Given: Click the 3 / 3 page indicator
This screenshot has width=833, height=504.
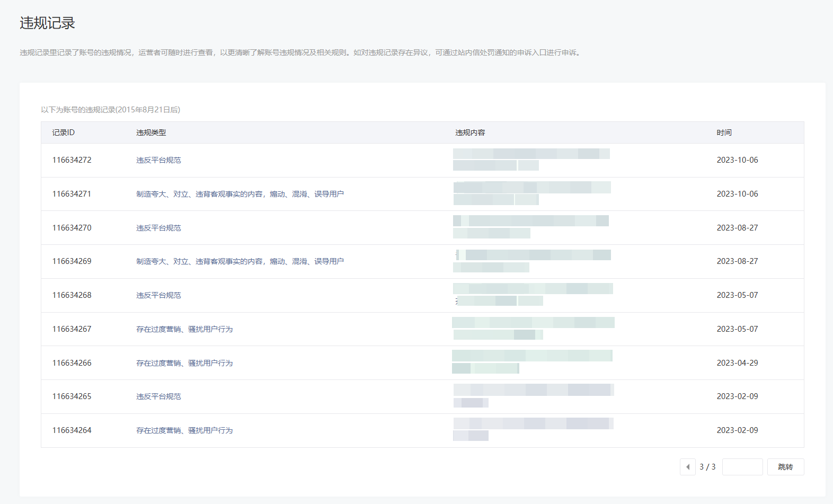Looking at the screenshot, I should (707, 467).
